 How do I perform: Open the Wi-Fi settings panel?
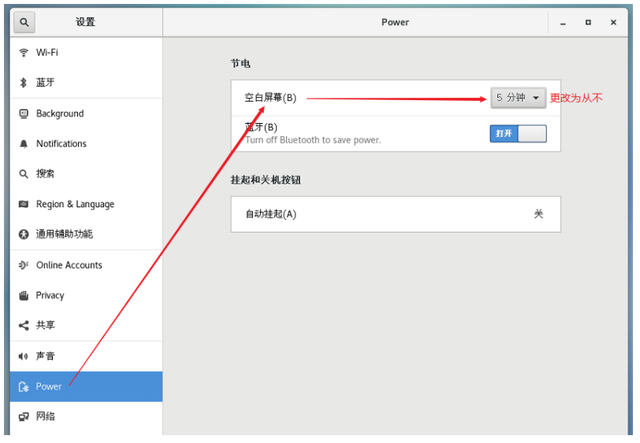pos(86,53)
